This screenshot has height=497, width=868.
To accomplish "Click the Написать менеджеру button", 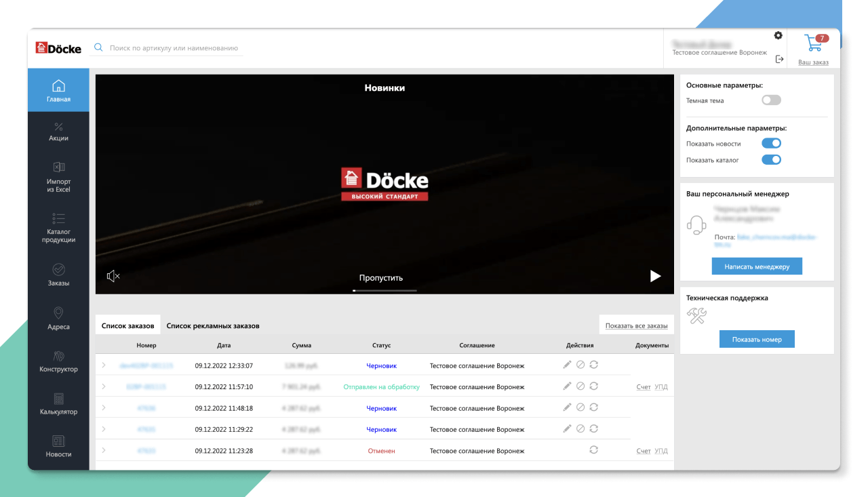I will [757, 266].
